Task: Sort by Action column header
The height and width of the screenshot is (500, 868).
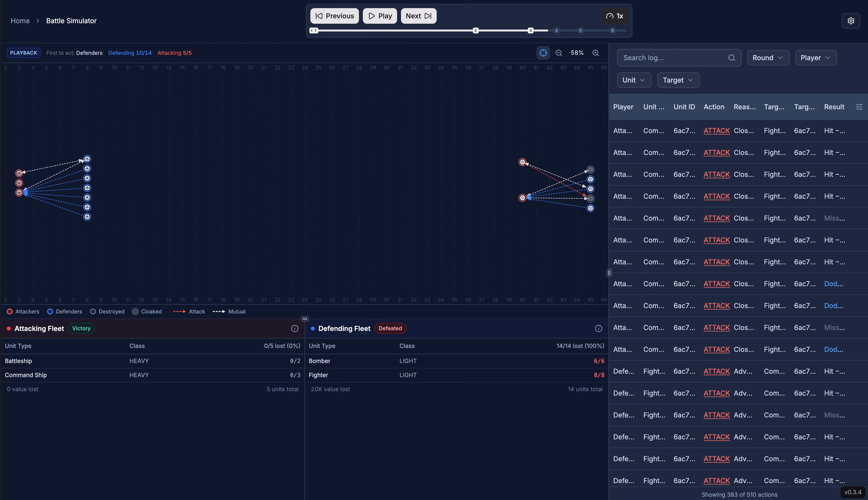Action: click(x=714, y=107)
